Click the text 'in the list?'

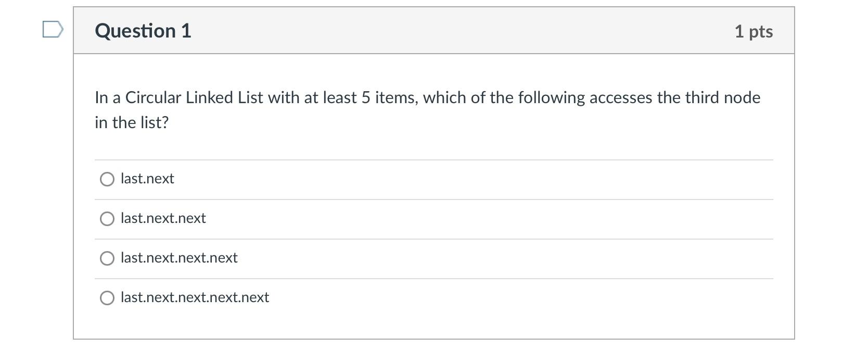coord(132,122)
